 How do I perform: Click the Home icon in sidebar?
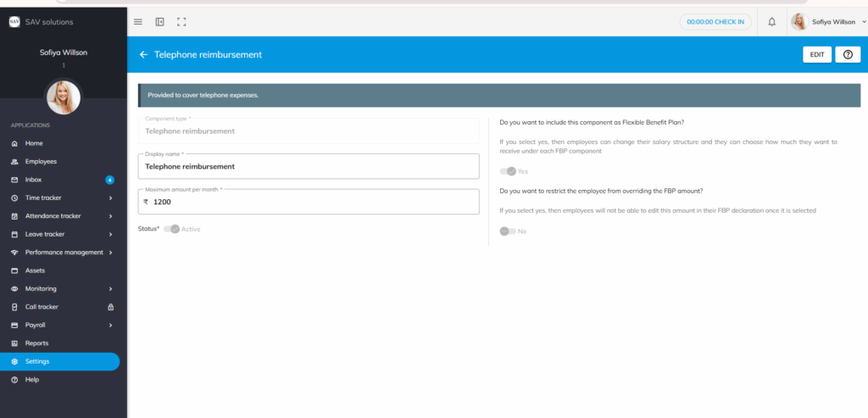[15, 143]
